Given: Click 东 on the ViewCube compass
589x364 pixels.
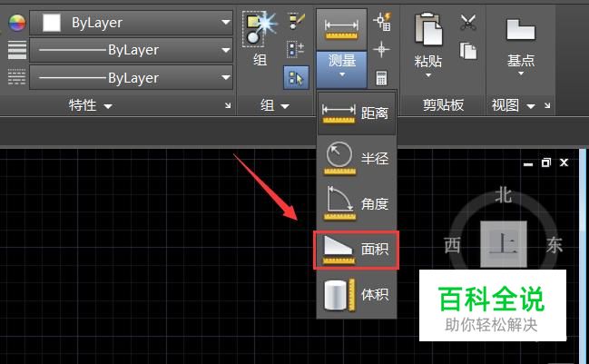Looking at the screenshot, I should click(x=555, y=245).
